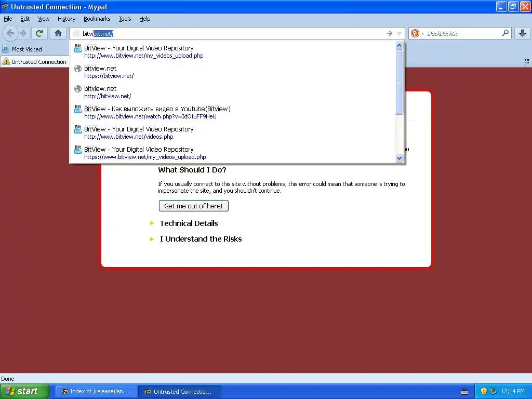
Task: Click the Get me out of here! button
Action: pyautogui.click(x=193, y=206)
